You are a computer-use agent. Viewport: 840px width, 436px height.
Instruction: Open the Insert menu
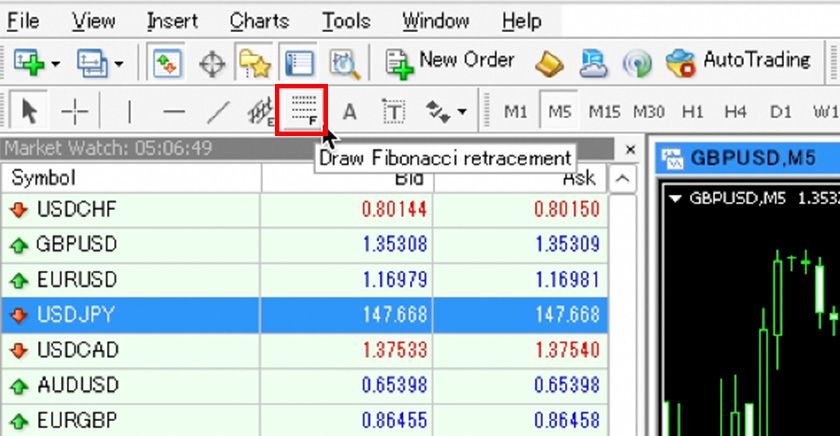coord(172,21)
